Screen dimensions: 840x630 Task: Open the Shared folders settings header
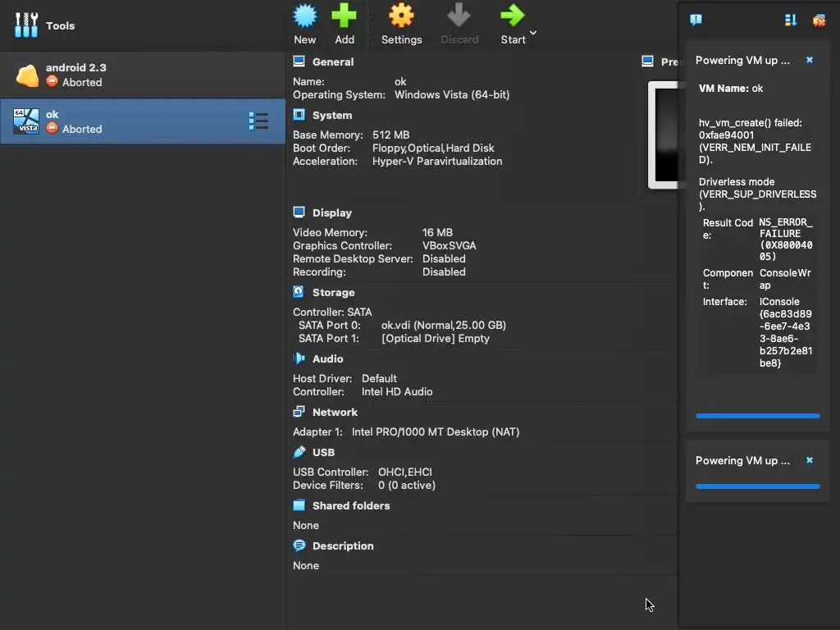(351, 505)
